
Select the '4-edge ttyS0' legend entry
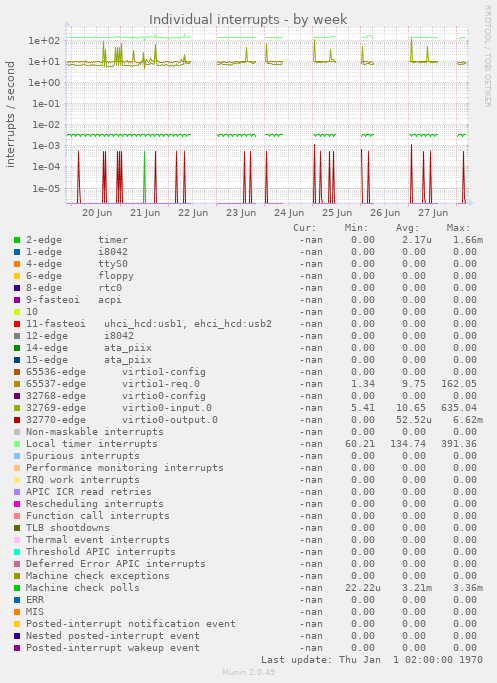pyautogui.click(x=77, y=264)
